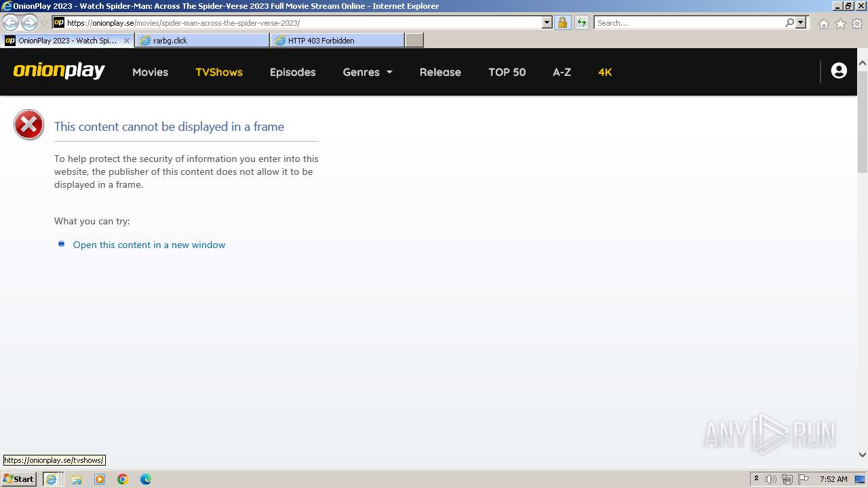Image resolution: width=868 pixels, height=488 pixels.
Task: Restore down the Internet Explorer window
Action: pos(848,6)
